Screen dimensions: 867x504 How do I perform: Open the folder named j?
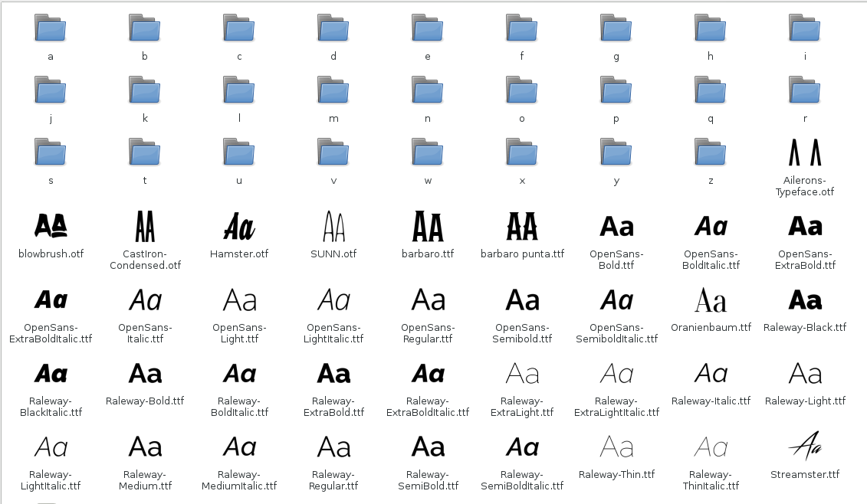(51, 90)
